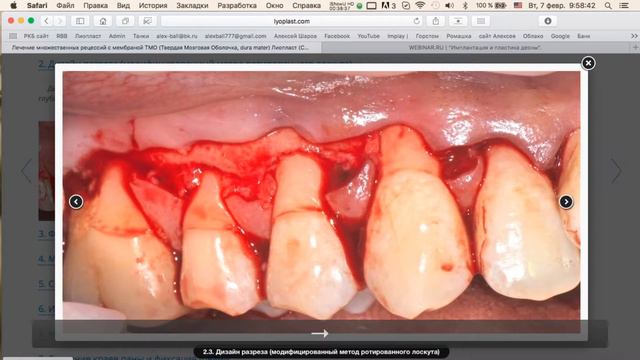Open the Файл menu
The height and width of the screenshot is (360, 640).
65,6
